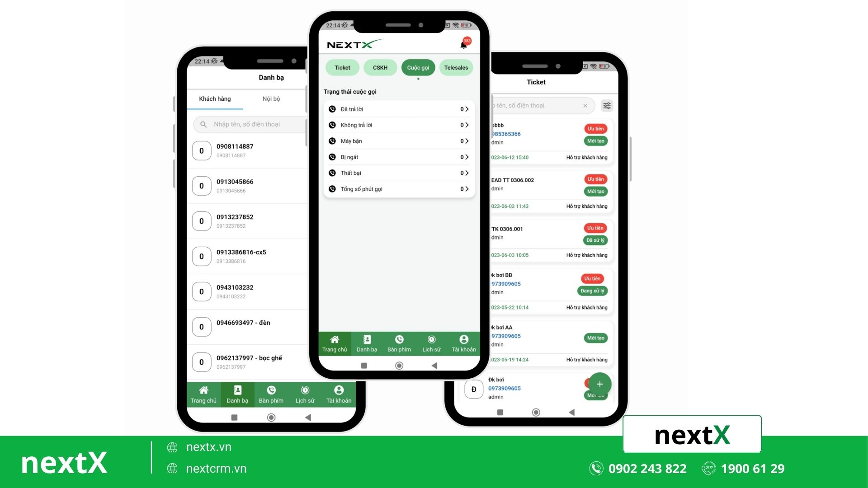Toggle the CSKH tab view

point(380,67)
